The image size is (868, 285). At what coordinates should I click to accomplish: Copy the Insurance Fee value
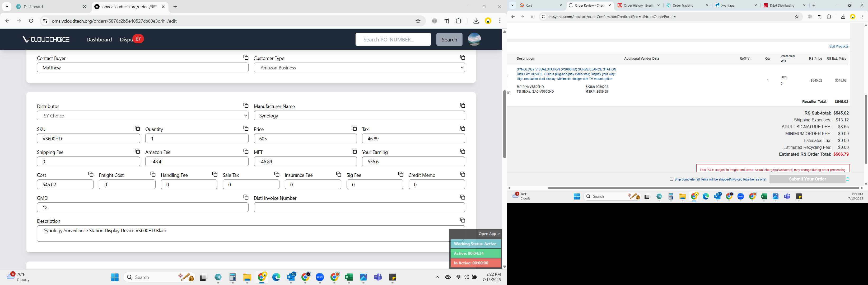(339, 174)
